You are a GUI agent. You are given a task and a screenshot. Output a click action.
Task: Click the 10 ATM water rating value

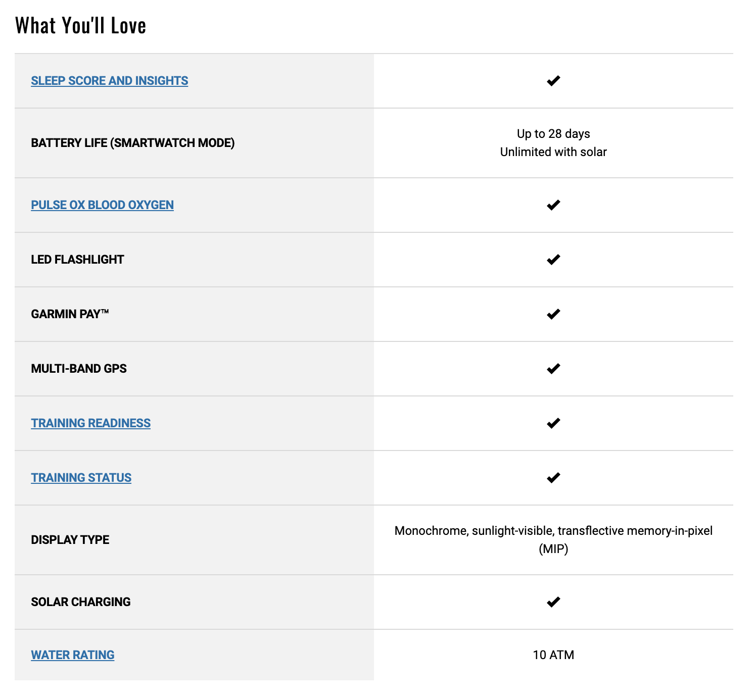553,655
